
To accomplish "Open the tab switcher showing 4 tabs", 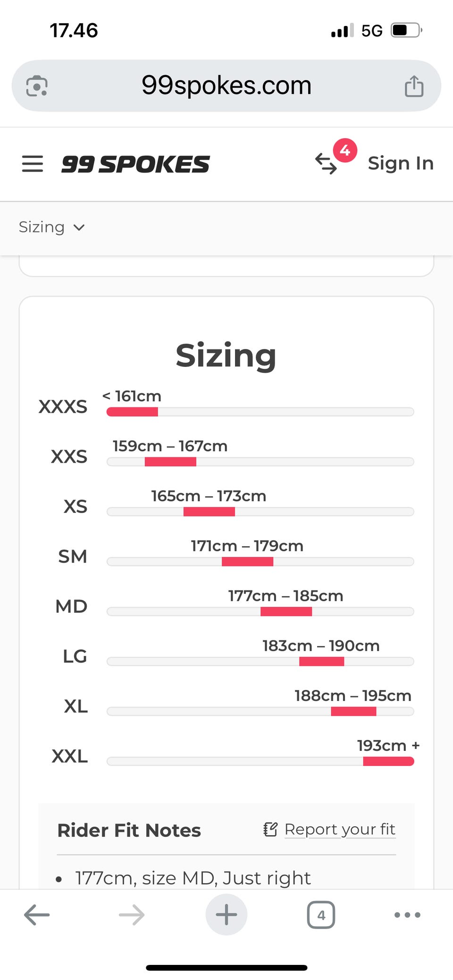I will click(321, 915).
